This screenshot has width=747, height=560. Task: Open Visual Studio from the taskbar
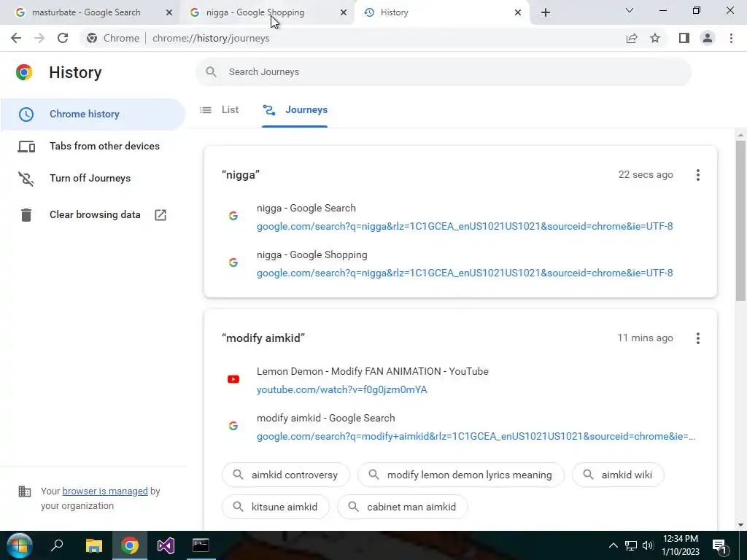coord(166,545)
